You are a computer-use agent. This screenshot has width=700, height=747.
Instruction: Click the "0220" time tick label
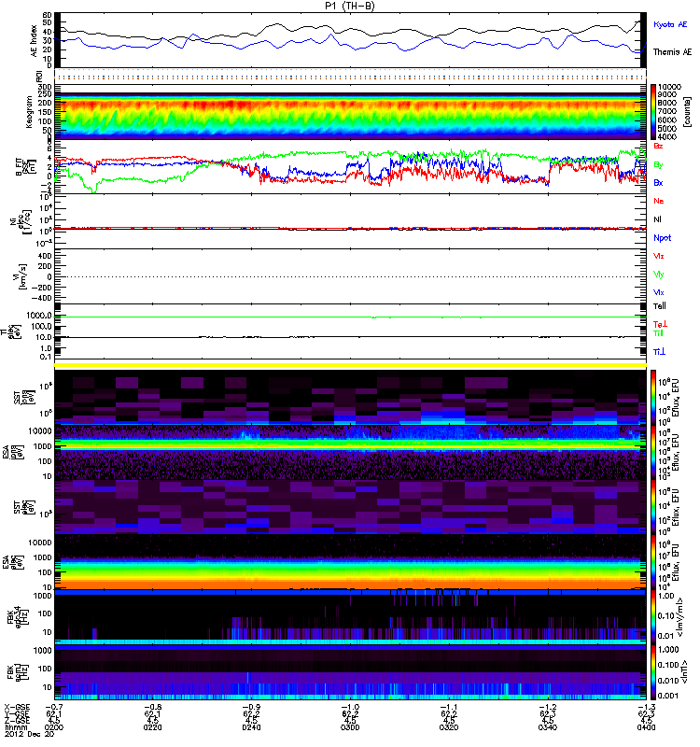click(152, 727)
